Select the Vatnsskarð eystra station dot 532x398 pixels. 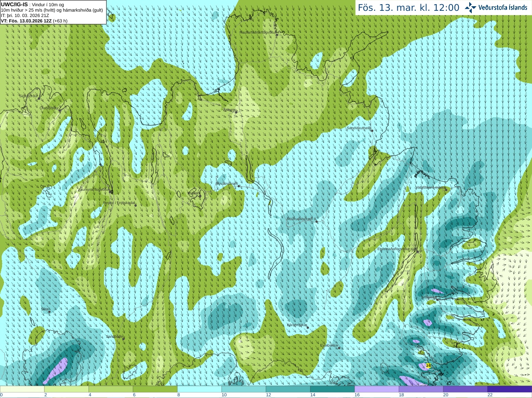(x=446, y=190)
